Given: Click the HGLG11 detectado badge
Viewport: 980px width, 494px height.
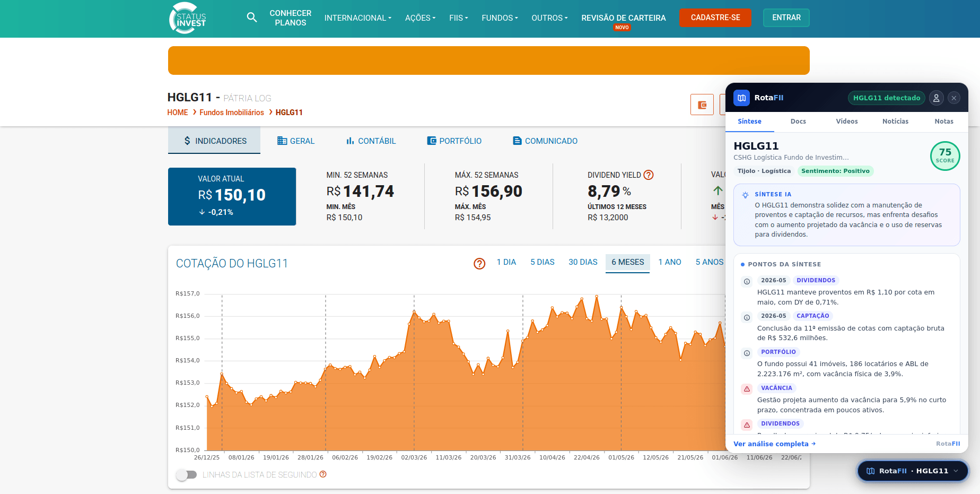Looking at the screenshot, I should [x=887, y=98].
